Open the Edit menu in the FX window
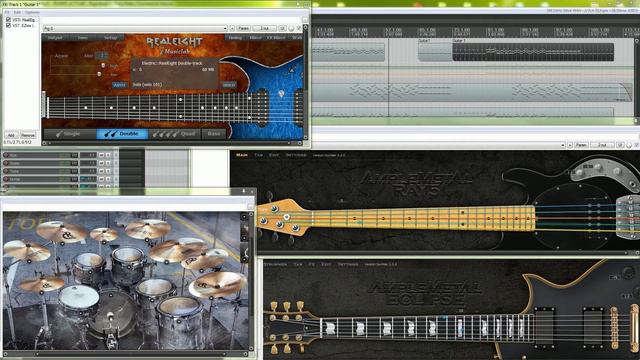The width and height of the screenshot is (640, 360). click(17, 12)
